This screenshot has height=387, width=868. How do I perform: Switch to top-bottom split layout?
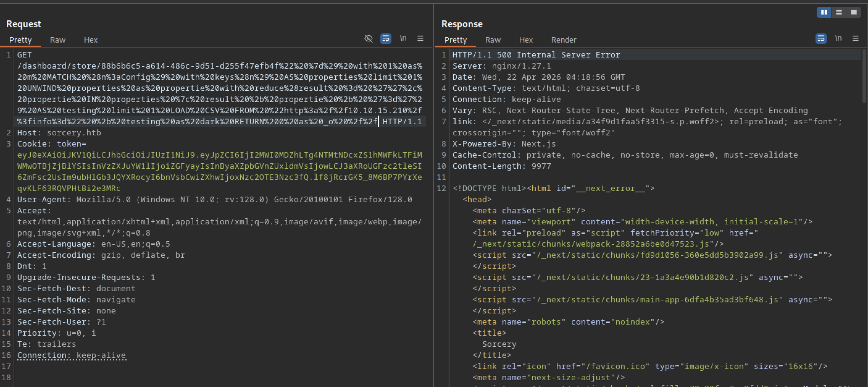839,13
